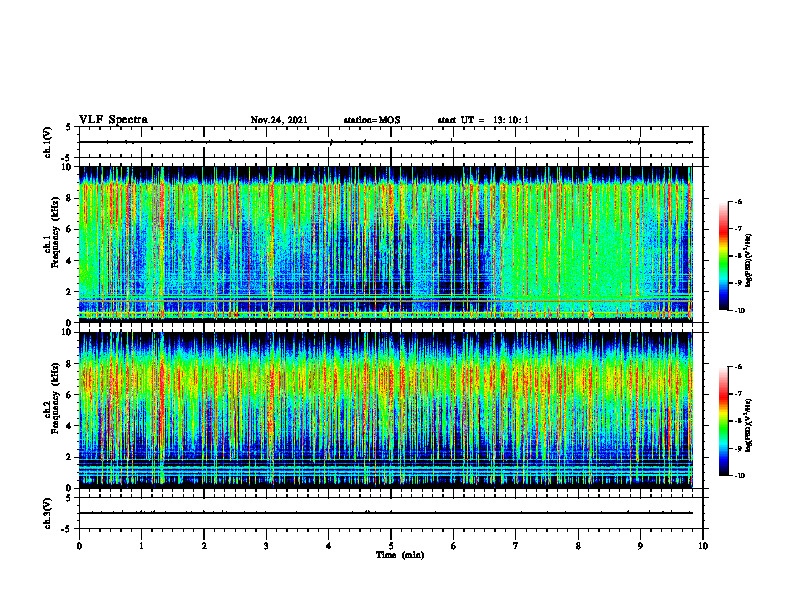Click the ch.1 voltage waveform strip
Image resolution: width=792 pixels, height=612 pixels.
tap(391, 142)
